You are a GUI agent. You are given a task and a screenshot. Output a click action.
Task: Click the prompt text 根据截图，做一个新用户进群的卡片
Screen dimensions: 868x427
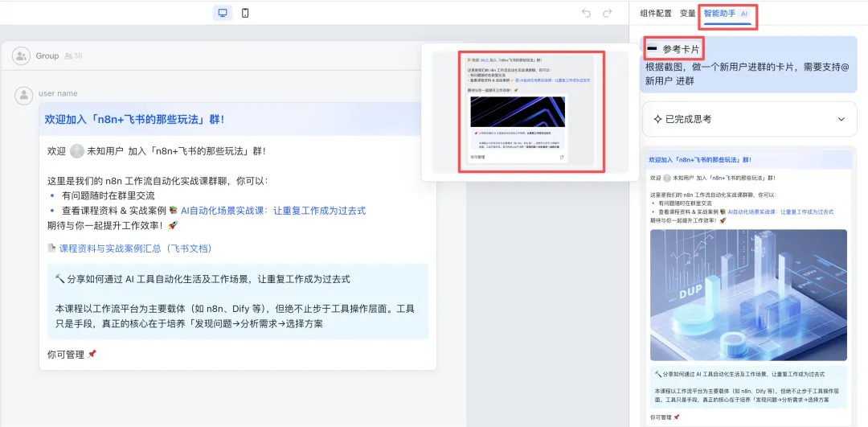pyautogui.click(x=747, y=74)
